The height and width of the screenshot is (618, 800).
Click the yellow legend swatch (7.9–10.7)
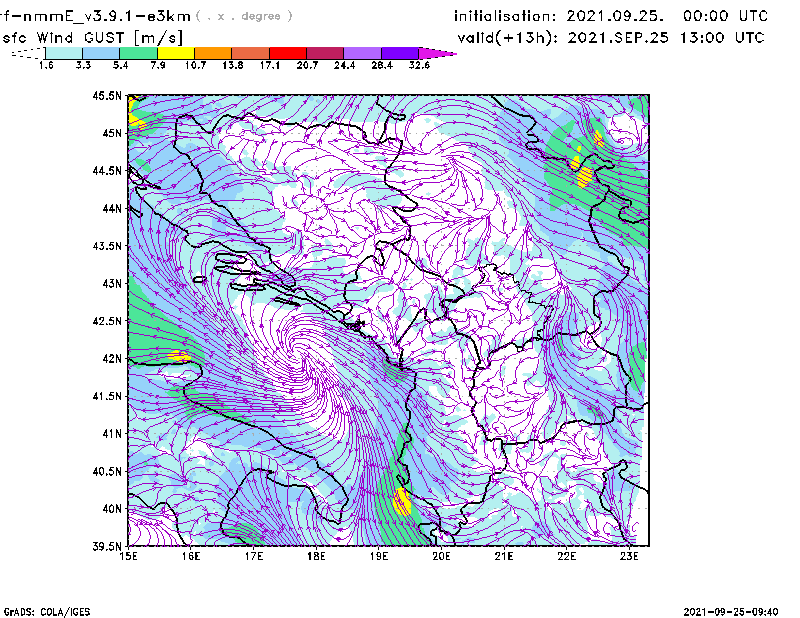pyautogui.click(x=175, y=52)
